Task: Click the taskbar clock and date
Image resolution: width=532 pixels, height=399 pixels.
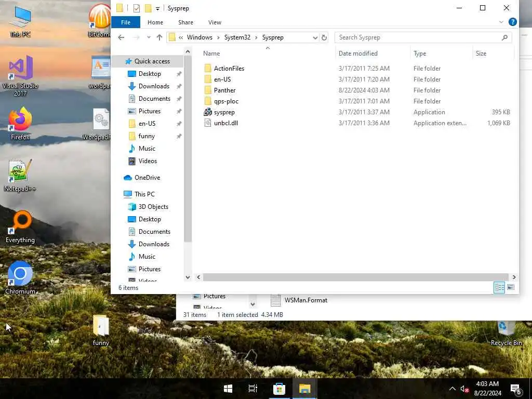Action: (487, 389)
